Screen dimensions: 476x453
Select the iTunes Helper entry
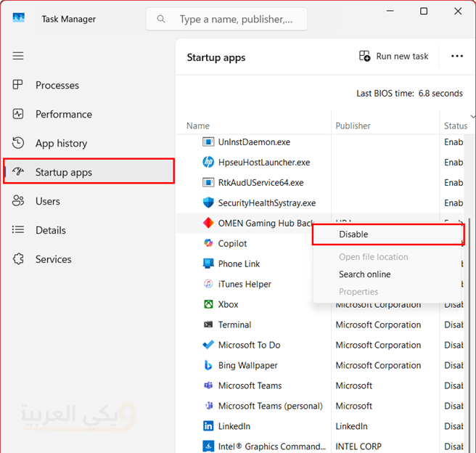245,284
